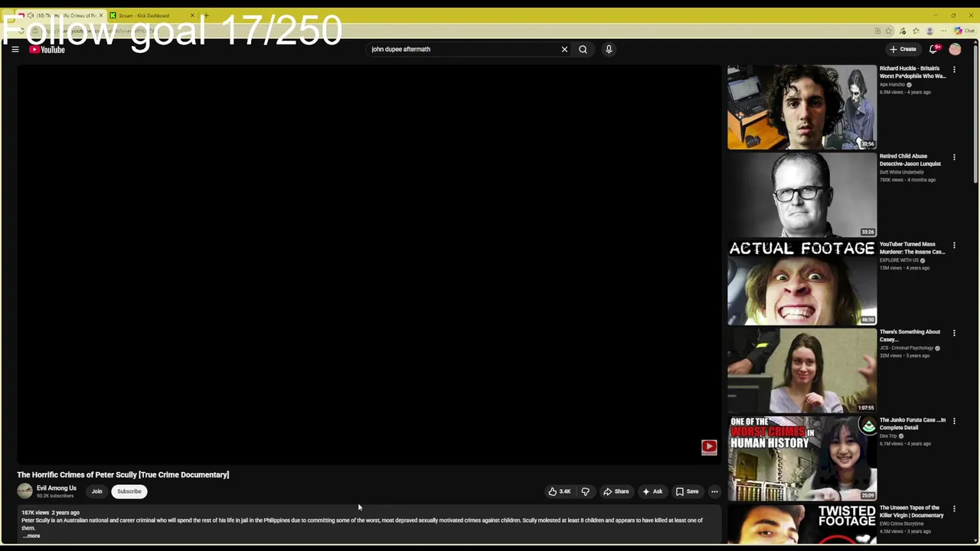
Task: Run search with the magnifier button
Action: click(x=583, y=49)
